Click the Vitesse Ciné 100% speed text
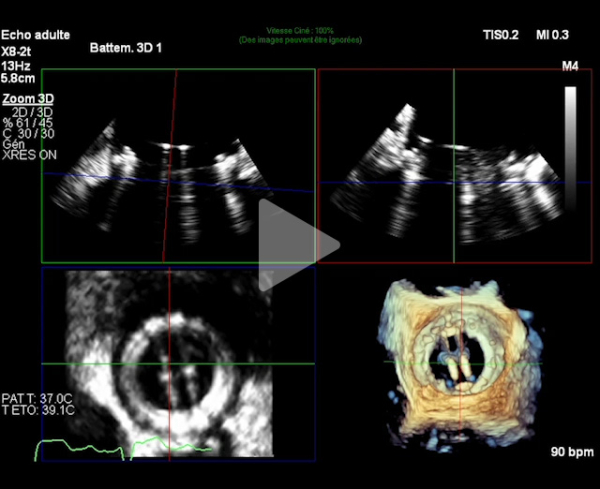Viewport: 600px width, 489px height. tap(300, 31)
